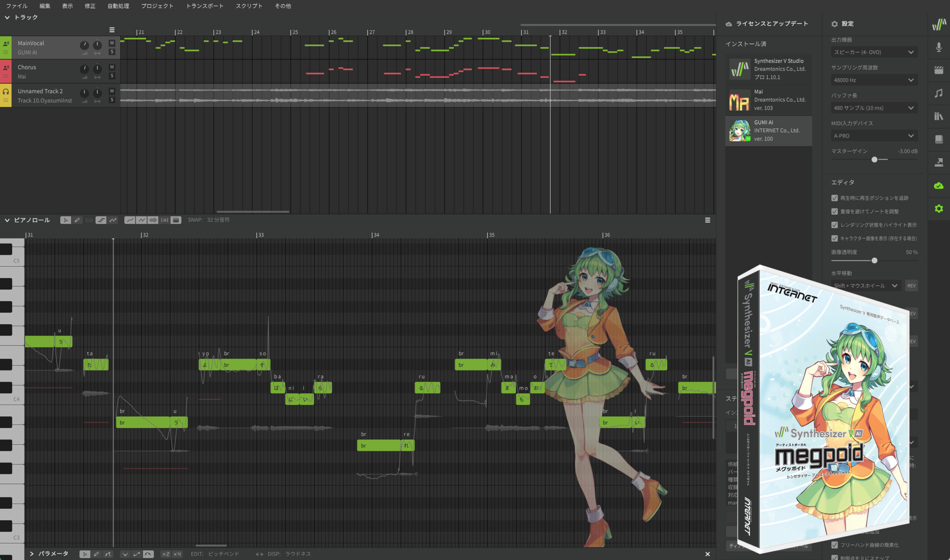Toggle waveform display in piano roll toolbar
Viewport: 950px width, 560px height.
[x=153, y=220]
